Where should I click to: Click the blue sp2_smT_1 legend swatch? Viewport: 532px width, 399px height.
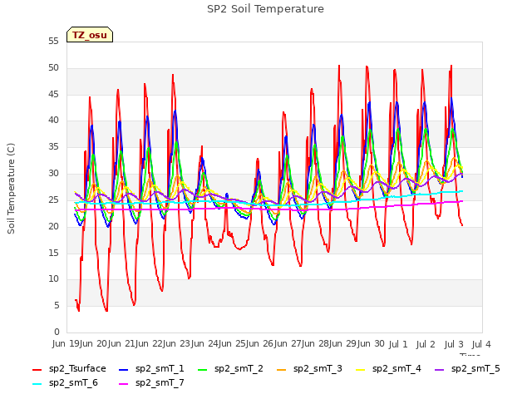point(124,369)
